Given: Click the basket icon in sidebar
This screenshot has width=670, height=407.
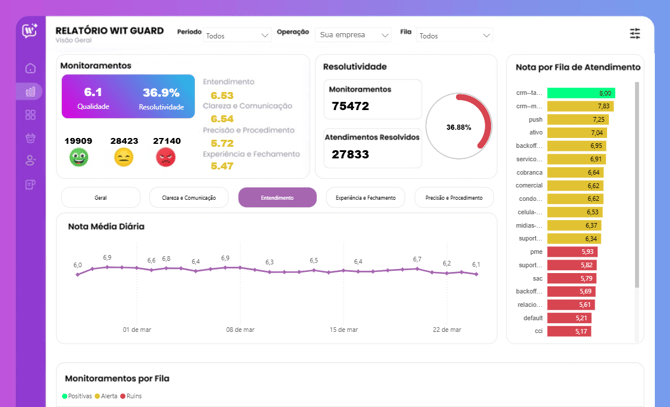Looking at the screenshot, I should coord(30,138).
